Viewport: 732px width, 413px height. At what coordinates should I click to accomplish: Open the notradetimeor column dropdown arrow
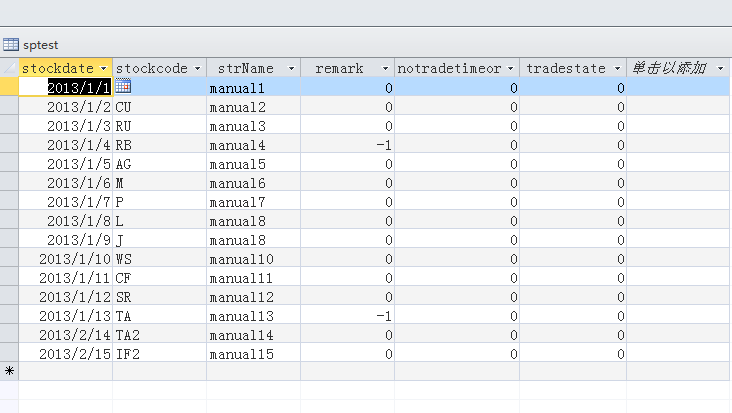point(510,68)
